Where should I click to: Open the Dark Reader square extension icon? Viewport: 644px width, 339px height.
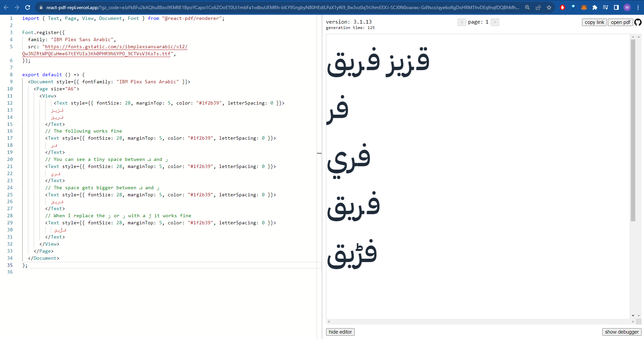(x=616, y=7)
